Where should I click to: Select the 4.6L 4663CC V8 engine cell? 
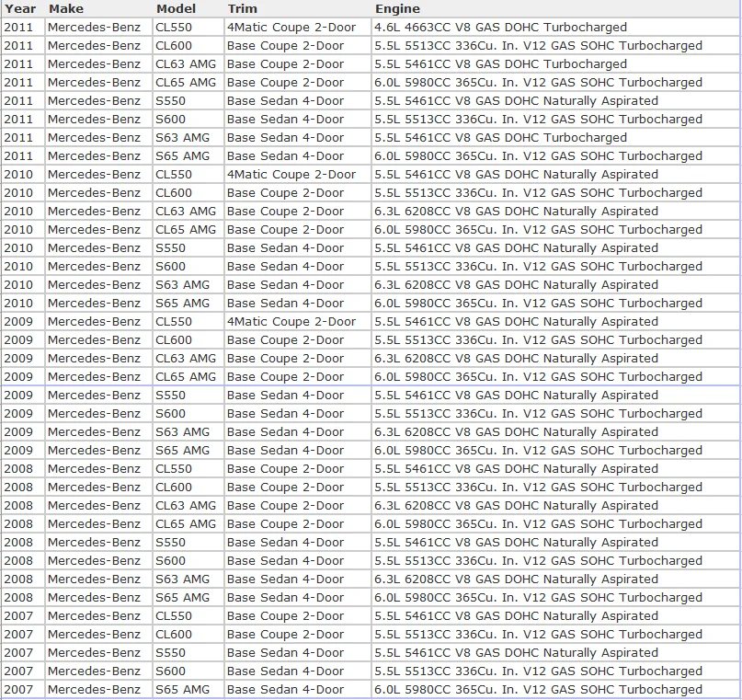(500, 28)
